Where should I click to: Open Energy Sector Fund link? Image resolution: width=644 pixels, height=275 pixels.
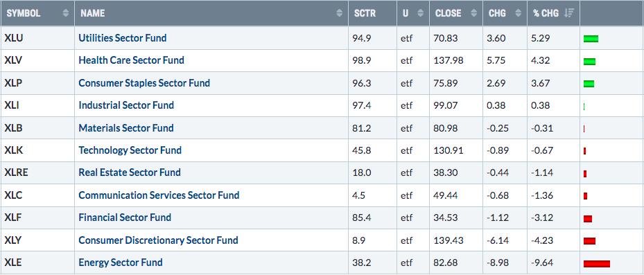(121, 263)
